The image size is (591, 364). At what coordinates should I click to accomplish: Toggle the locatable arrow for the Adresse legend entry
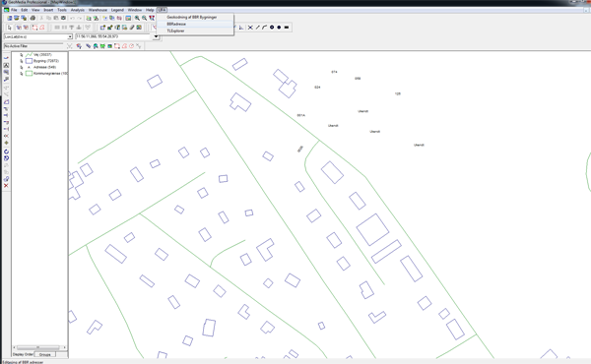(22, 67)
